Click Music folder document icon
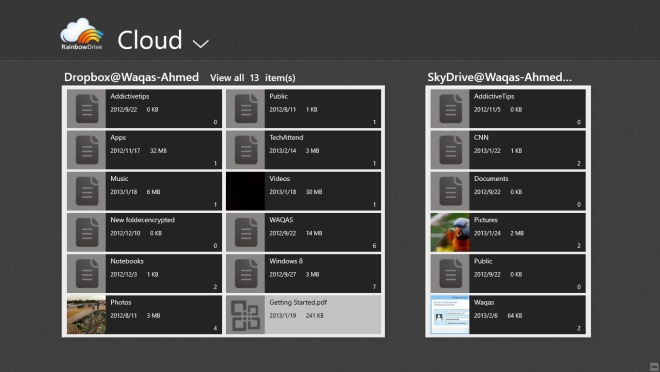This screenshot has height=372, width=660. (87, 191)
